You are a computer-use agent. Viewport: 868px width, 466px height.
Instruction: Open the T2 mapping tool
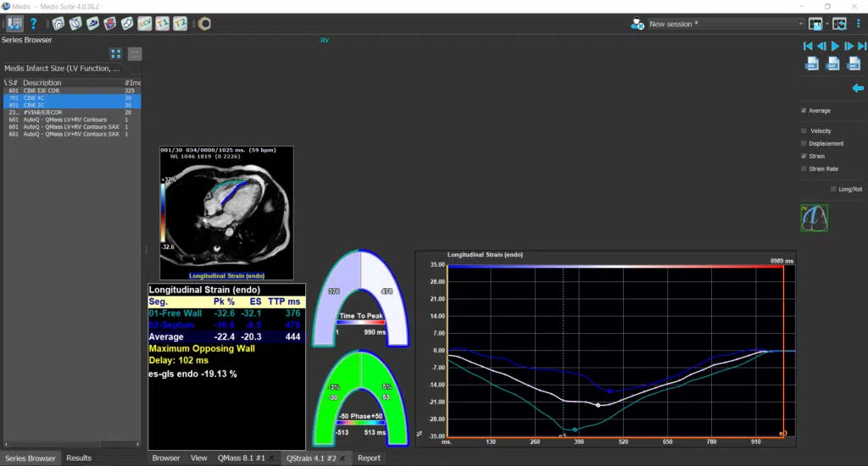180,24
